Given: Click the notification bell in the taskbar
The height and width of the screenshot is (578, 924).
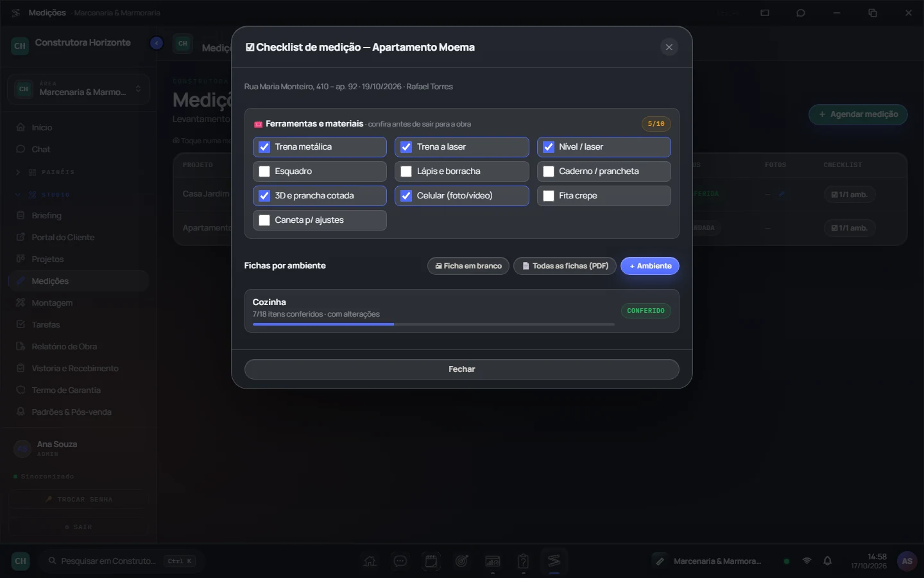Looking at the screenshot, I should pyautogui.click(x=828, y=561).
